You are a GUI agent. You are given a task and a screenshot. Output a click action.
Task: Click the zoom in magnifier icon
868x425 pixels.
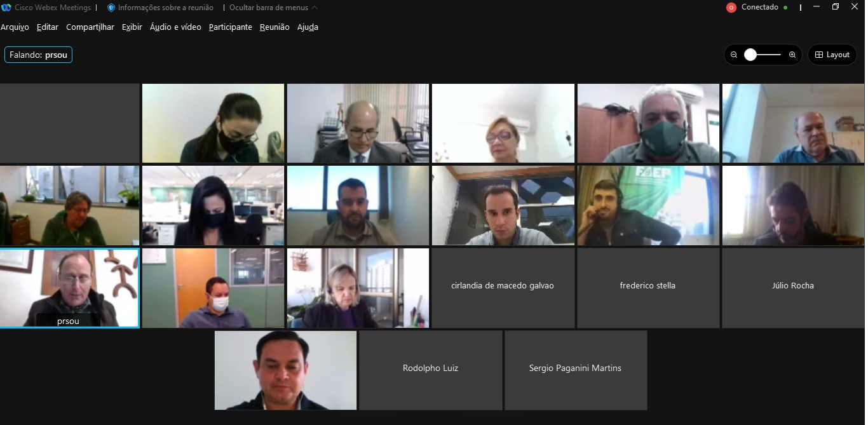click(792, 55)
